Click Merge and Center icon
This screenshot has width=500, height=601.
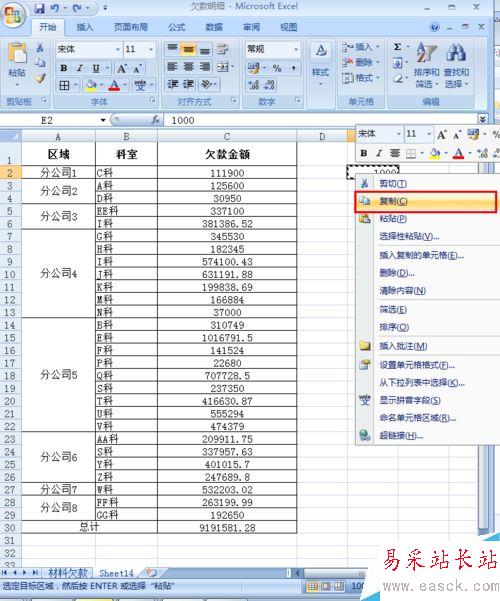coord(223,67)
